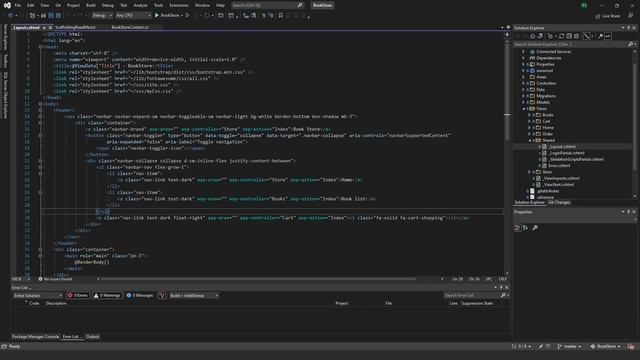640x360 pixels.
Task: Sort Error List by Code column
Action: tap(34, 303)
